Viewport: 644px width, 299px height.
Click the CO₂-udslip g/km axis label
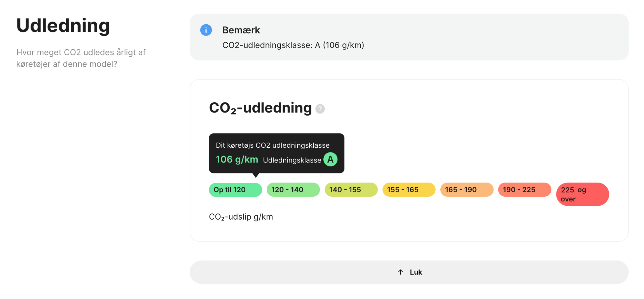coord(241,217)
